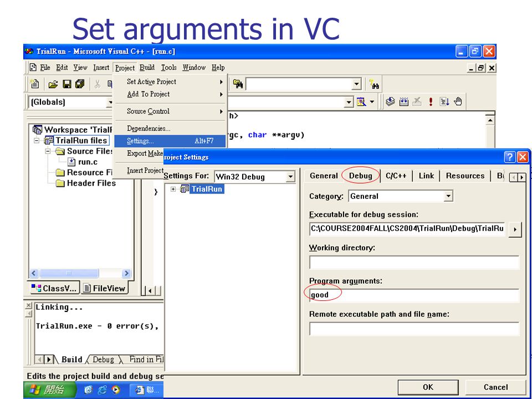Click the Open file folder icon
Viewport: 532px width, 399px height.
[x=53, y=84]
